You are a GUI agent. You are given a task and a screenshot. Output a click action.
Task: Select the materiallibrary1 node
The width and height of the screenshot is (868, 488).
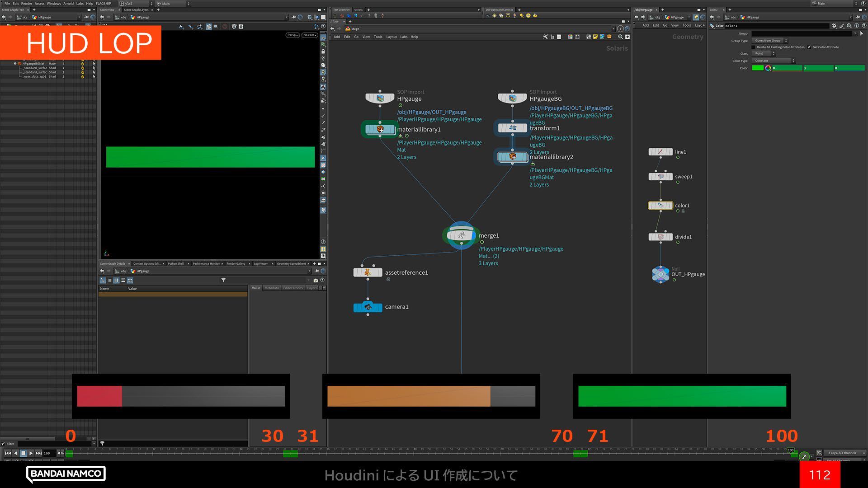pyautogui.click(x=380, y=129)
